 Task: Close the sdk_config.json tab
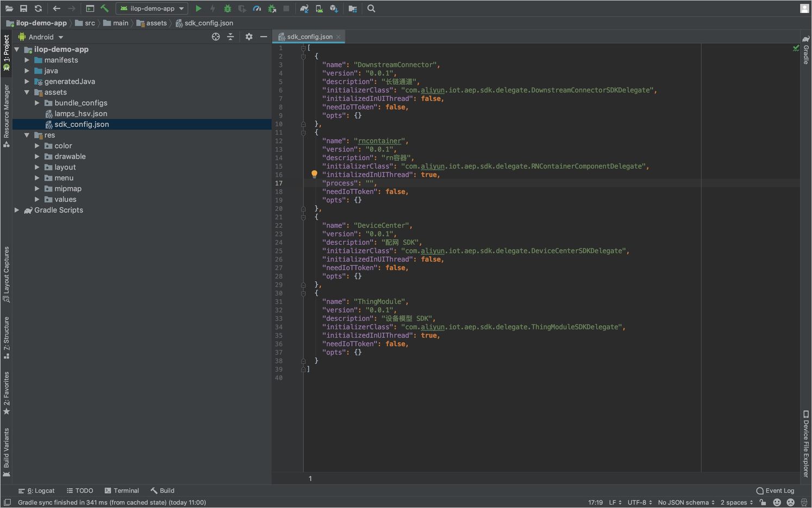[338, 37]
